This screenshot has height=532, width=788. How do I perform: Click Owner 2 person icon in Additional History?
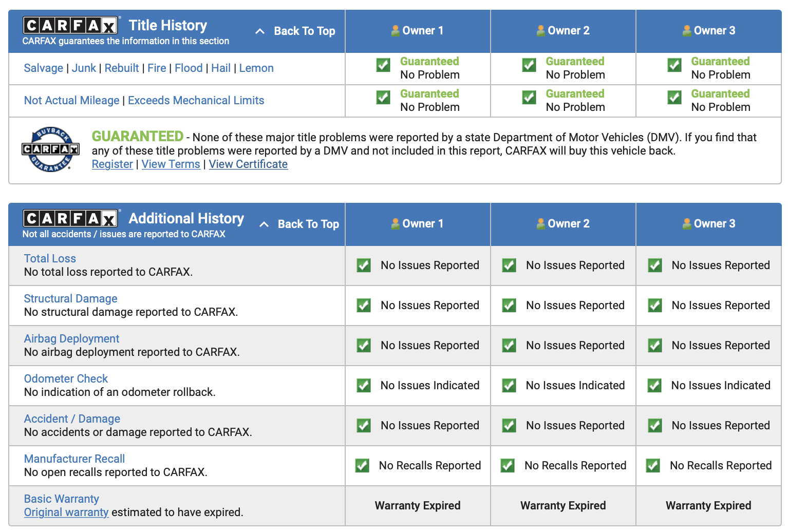point(540,224)
